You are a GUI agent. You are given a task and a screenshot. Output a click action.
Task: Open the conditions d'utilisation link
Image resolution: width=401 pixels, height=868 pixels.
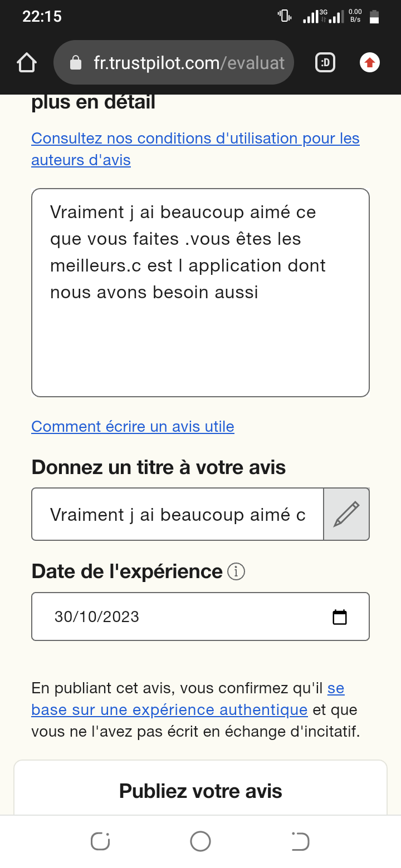(x=195, y=139)
